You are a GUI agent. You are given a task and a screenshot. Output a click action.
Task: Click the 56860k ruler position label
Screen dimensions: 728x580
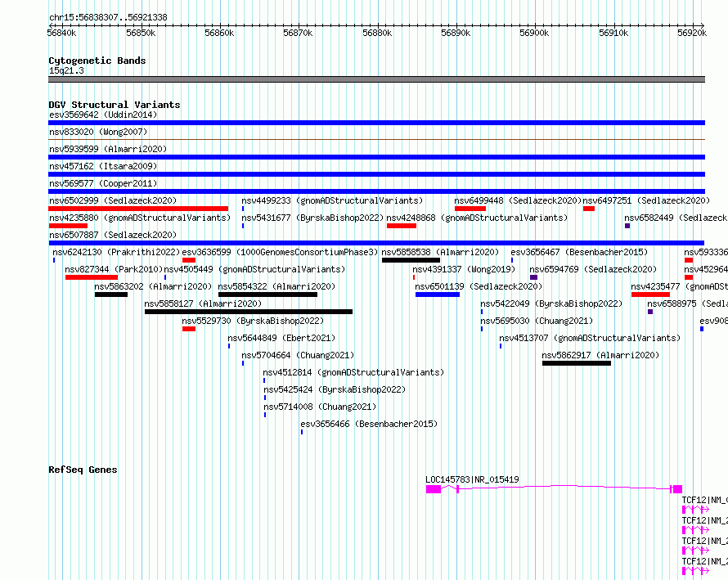(219, 33)
